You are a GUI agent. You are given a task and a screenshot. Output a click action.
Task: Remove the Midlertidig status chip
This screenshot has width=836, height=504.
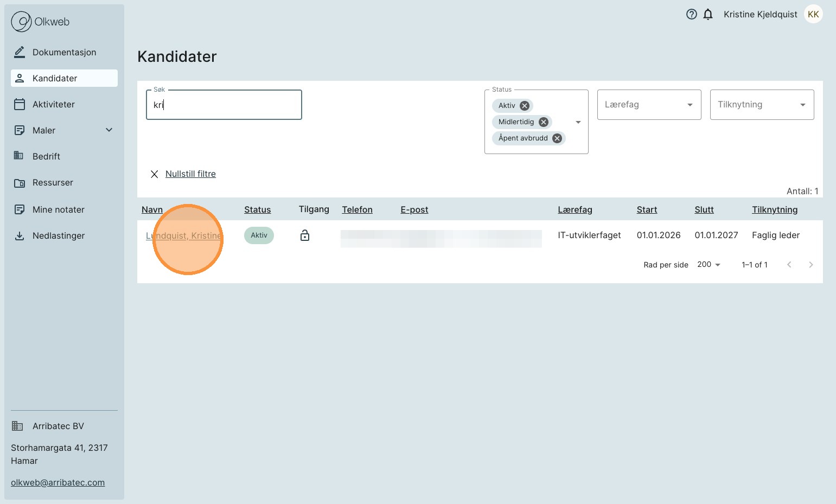point(543,122)
